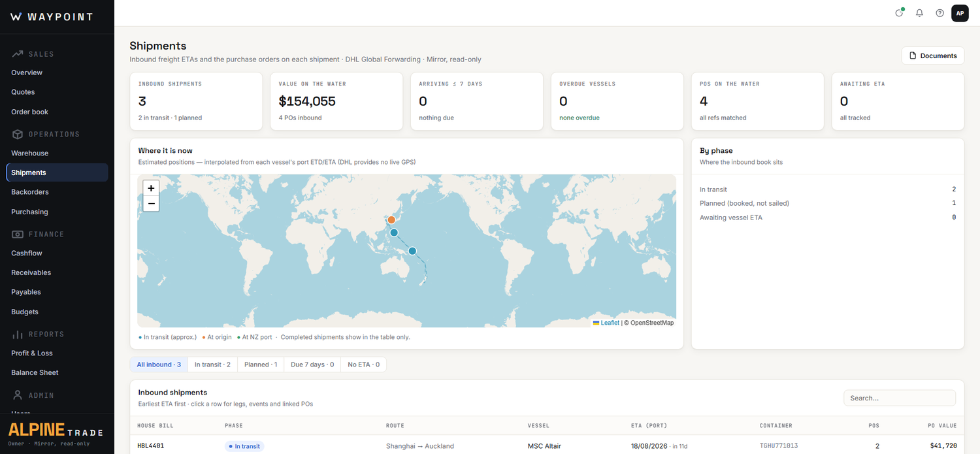Sort by ETA (Port) column header
This screenshot has height=454, width=980.
coord(649,425)
